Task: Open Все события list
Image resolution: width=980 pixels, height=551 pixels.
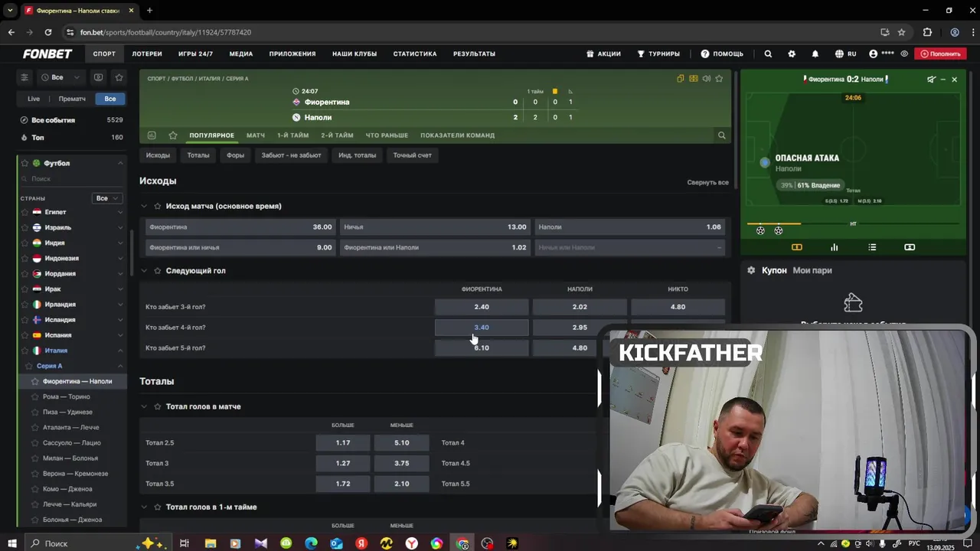Action: point(71,120)
